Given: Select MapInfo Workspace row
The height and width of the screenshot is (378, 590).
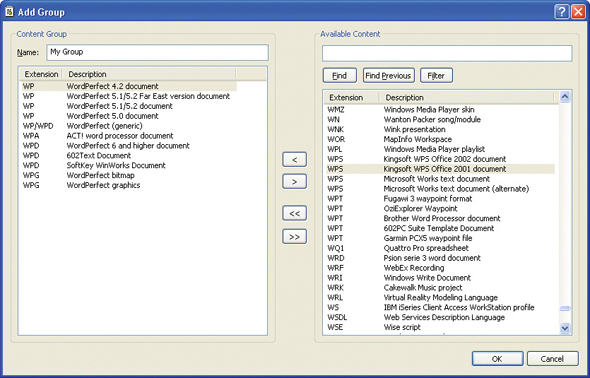Looking at the screenshot, I should coord(440,140).
